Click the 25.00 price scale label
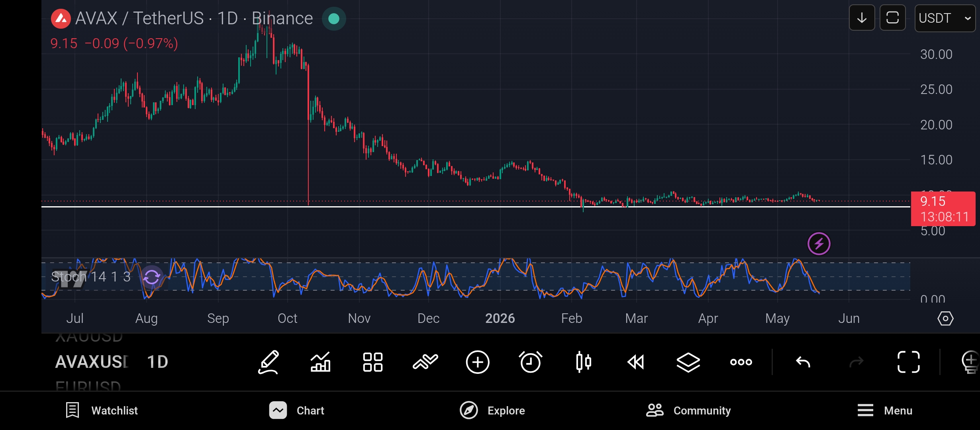Viewport: 980px width, 430px height. point(936,89)
